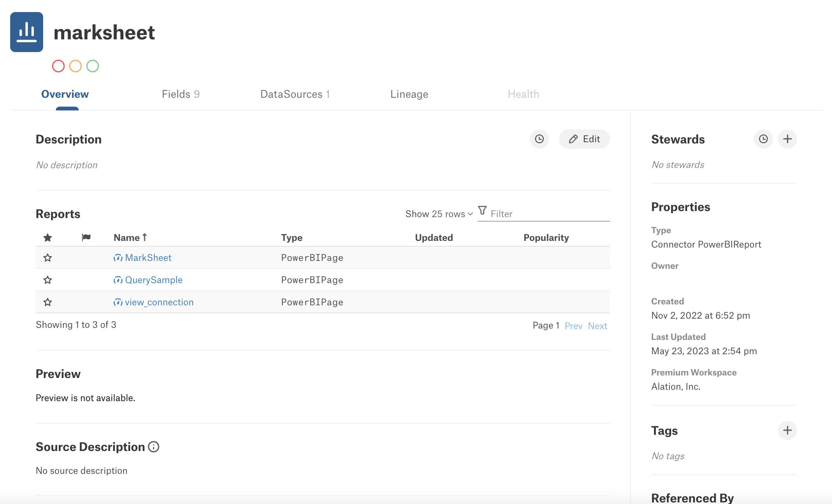Click the 'No stewards' placeholder

pos(678,164)
